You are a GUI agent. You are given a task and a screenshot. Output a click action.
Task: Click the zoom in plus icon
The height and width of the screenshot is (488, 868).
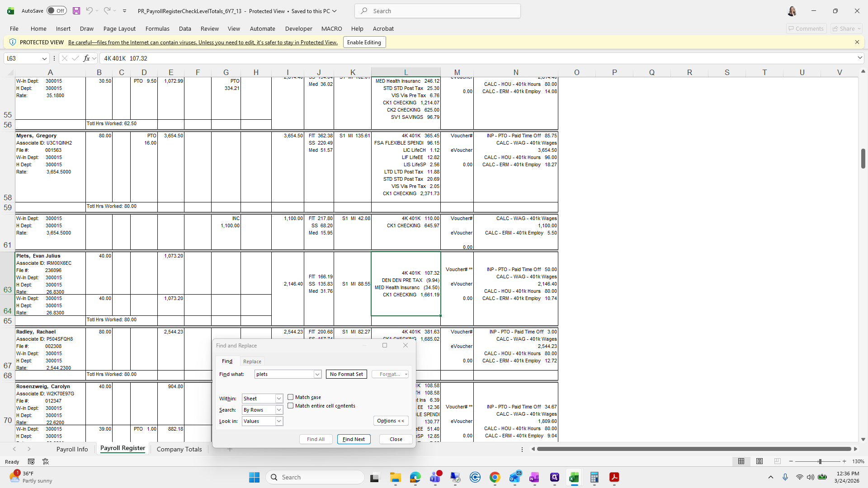tap(844, 461)
